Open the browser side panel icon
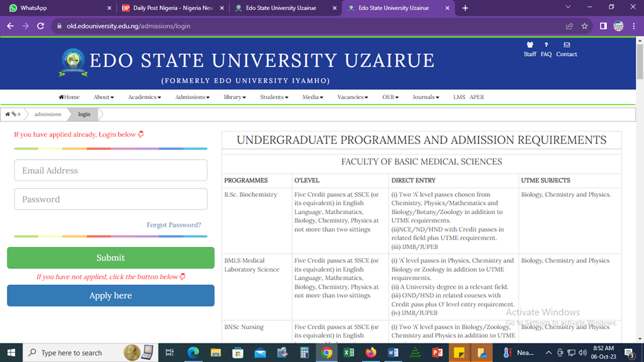 [x=603, y=26]
